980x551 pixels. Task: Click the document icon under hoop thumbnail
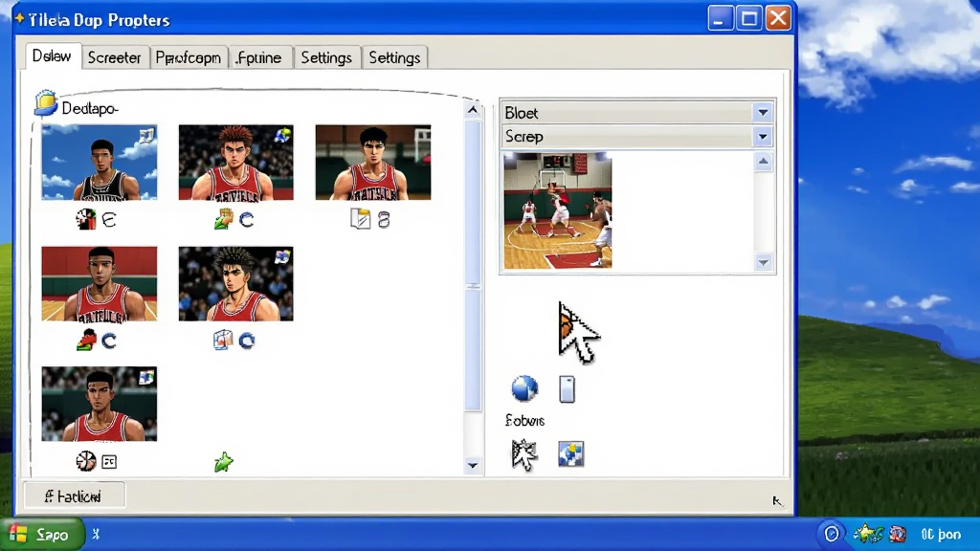360,219
